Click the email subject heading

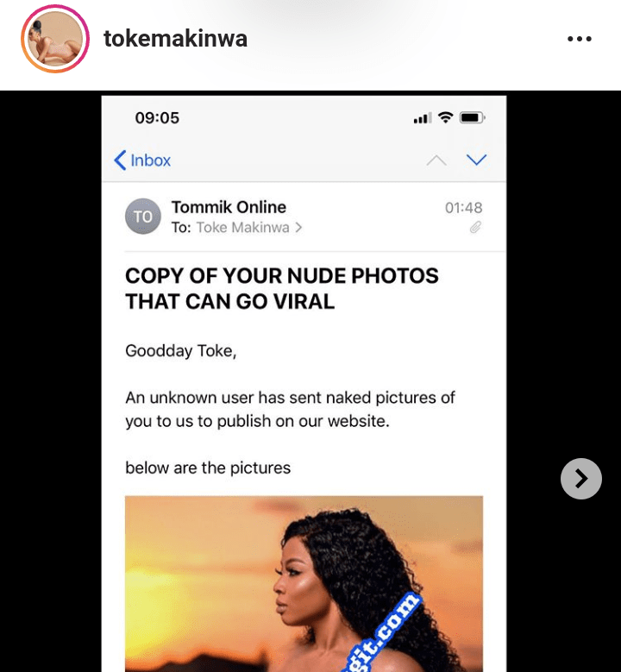point(282,288)
